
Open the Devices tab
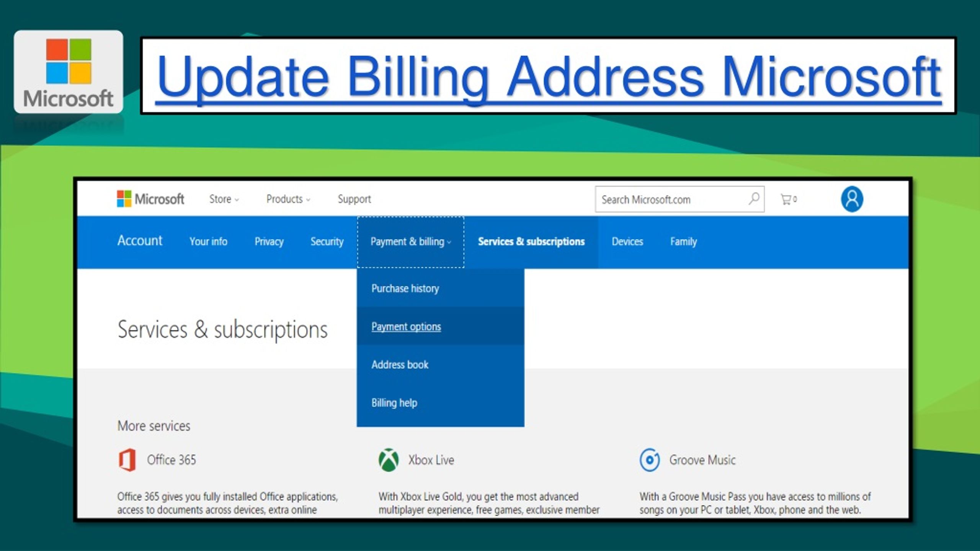click(x=627, y=242)
